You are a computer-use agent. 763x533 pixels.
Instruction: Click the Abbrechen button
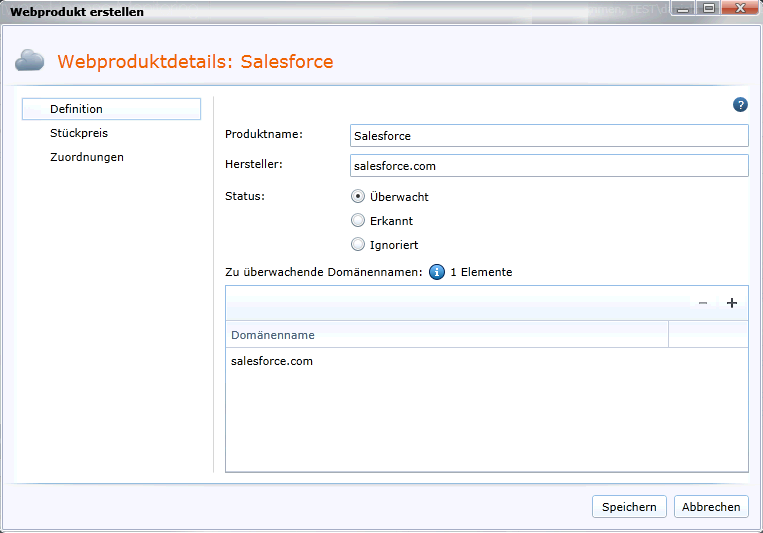pyautogui.click(x=711, y=507)
